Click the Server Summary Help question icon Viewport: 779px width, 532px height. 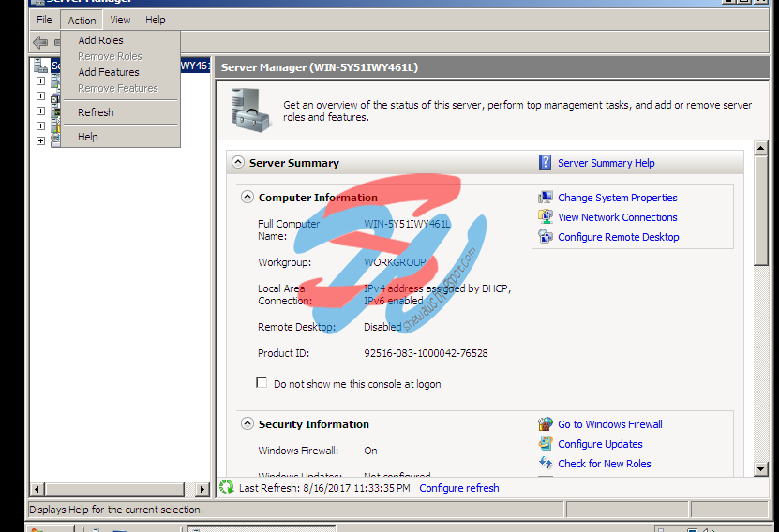pyautogui.click(x=545, y=162)
